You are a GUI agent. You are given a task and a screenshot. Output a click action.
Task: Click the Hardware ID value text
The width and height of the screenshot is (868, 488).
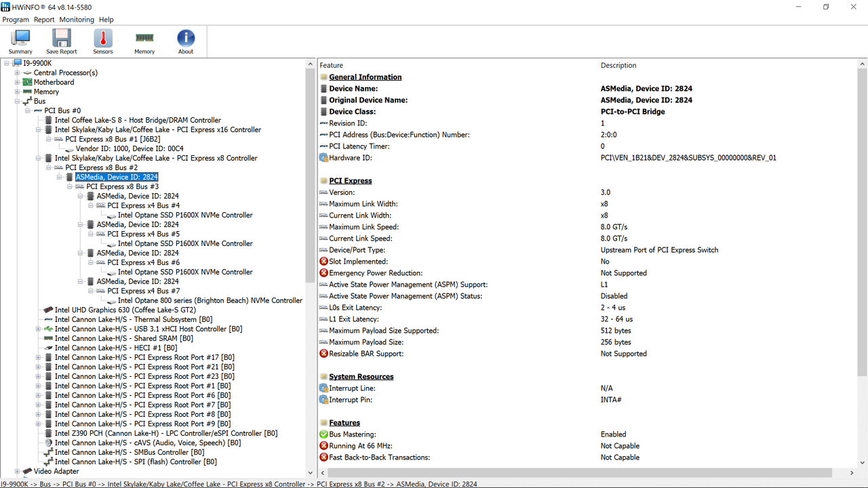click(688, 158)
